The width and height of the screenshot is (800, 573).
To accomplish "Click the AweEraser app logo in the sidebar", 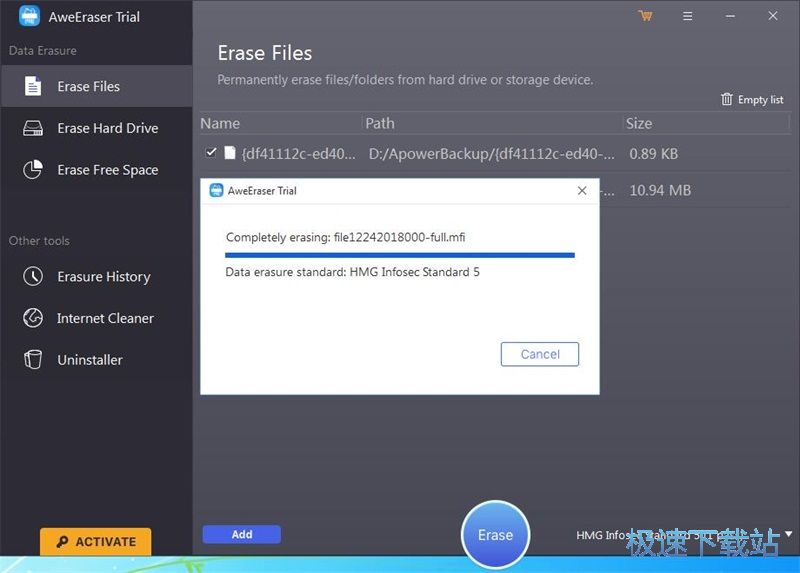I will point(29,16).
